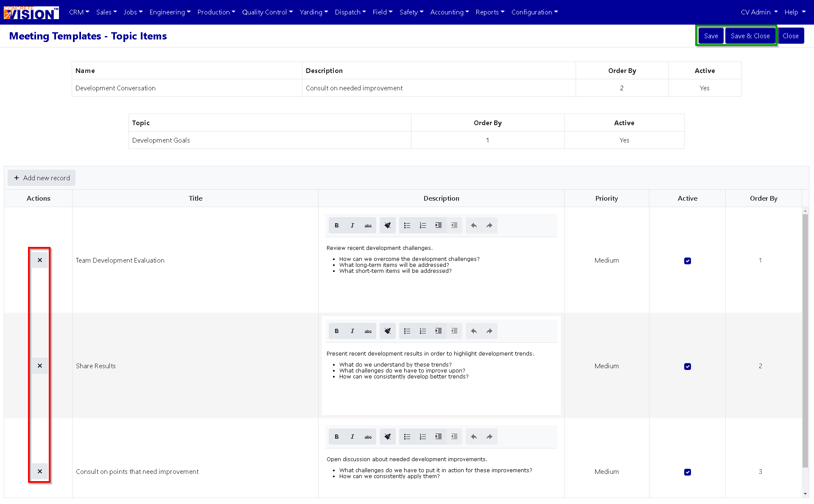
Task: Click Strikethrough in Team Development Evaluation editor
Action: (368, 225)
